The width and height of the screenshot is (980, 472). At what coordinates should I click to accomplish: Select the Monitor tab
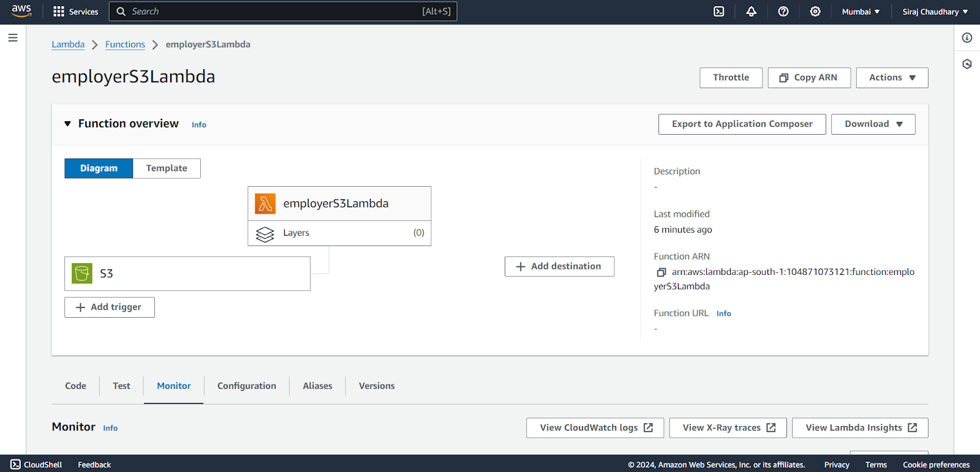pyautogui.click(x=174, y=386)
